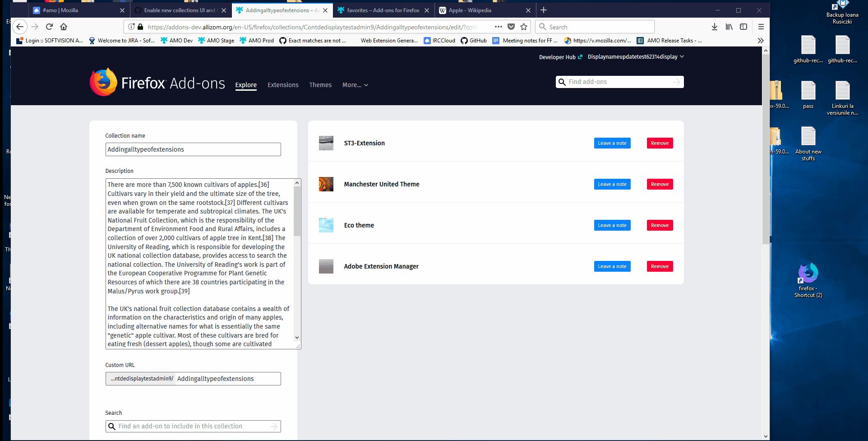The width and height of the screenshot is (868, 441).
Task: Remove Adobe Extension Manager from collection
Action: 660,266
